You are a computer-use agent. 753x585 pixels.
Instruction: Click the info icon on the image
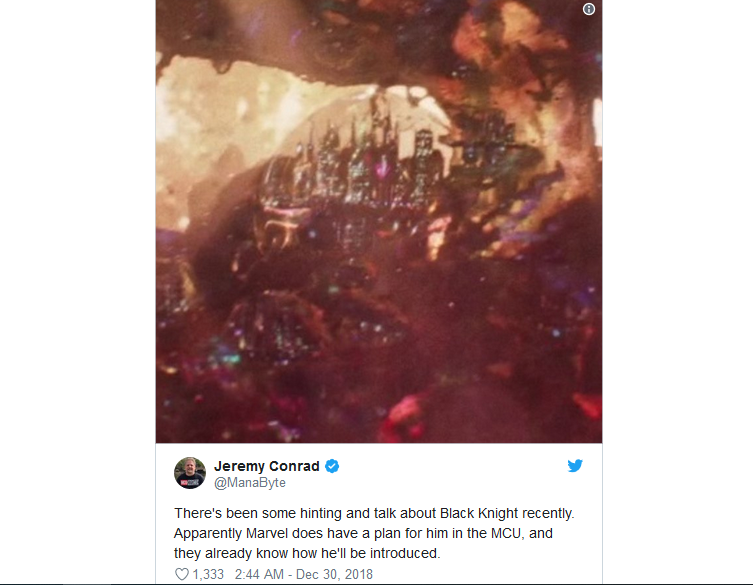pyautogui.click(x=589, y=9)
